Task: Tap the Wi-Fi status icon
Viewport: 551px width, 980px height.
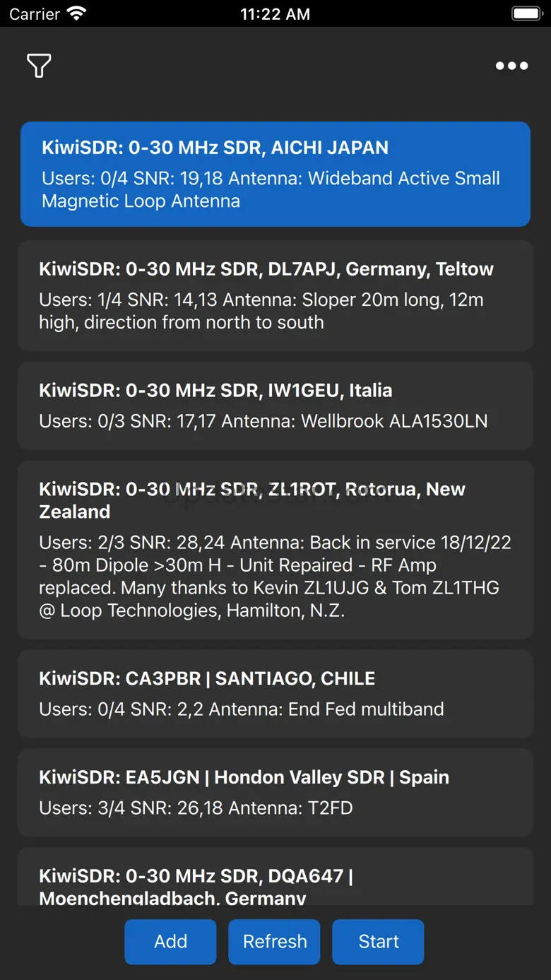Action: tap(76, 13)
